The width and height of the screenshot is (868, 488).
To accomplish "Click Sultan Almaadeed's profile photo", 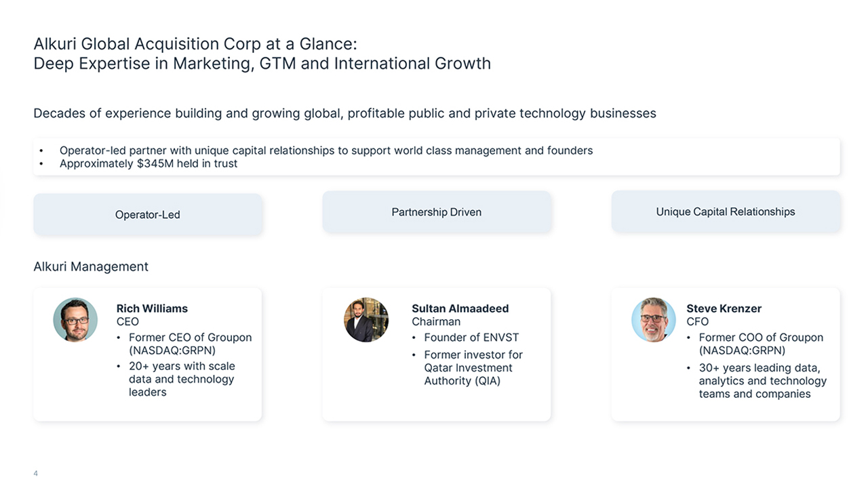I will coord(366,320).
